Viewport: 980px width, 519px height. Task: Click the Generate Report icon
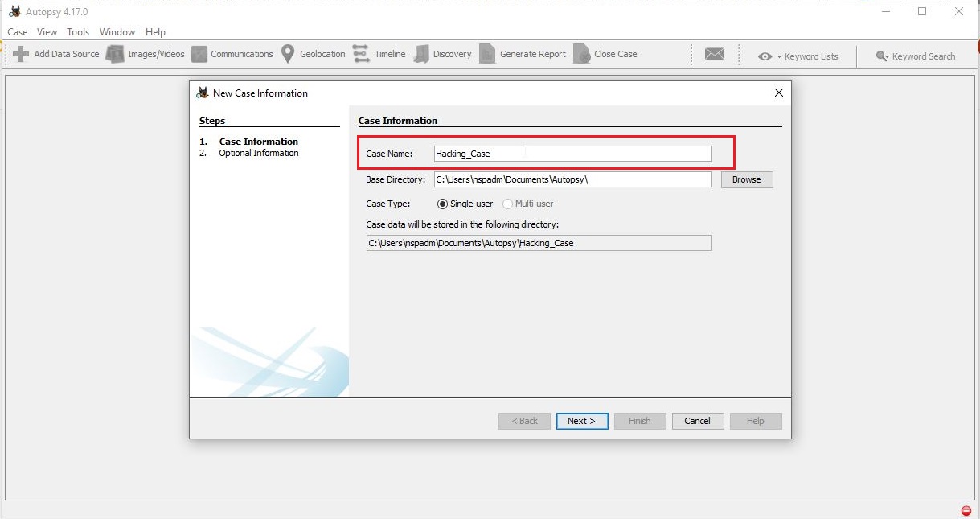pyautogui.click(x=487, y=54)
